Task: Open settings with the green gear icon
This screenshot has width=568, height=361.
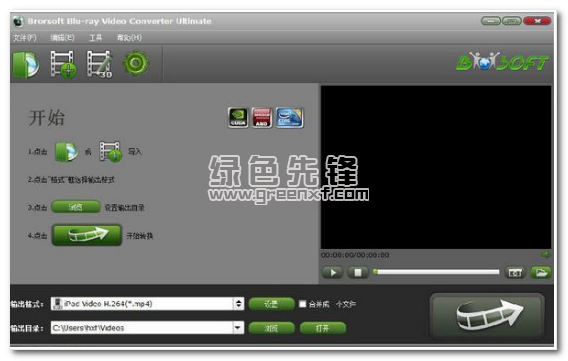Action: 136,63
